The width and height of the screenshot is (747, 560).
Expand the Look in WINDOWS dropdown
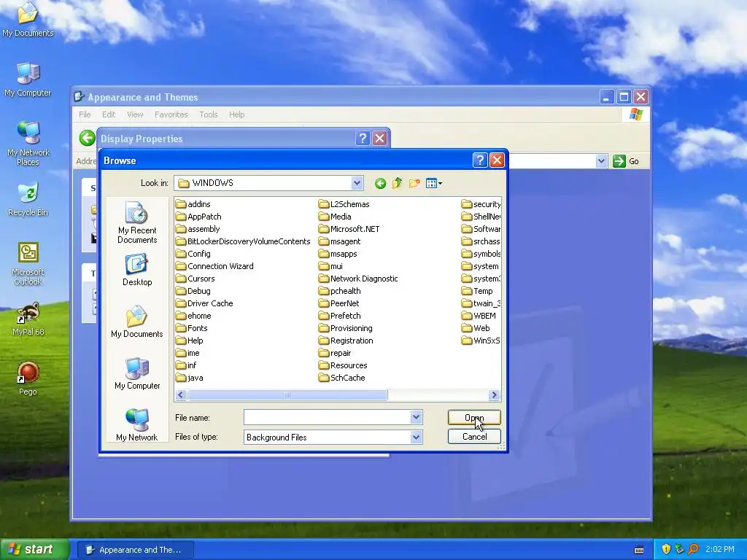tap(357, 183)
